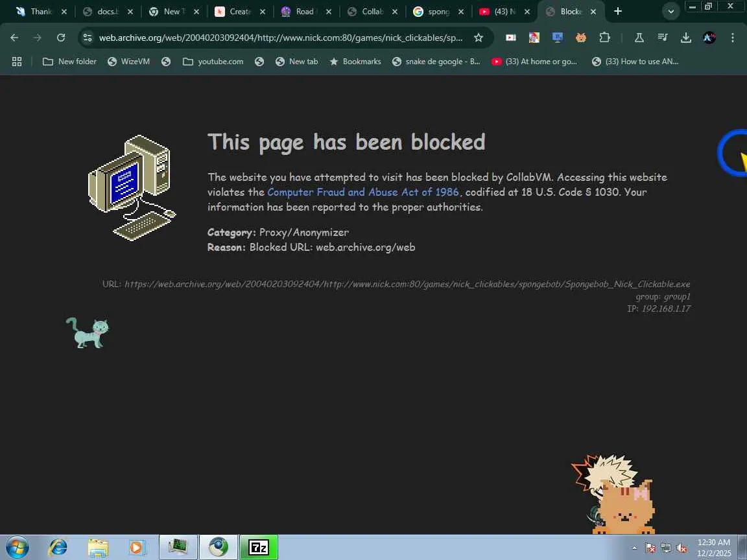Click the Category Proxy/Anonymizer line

coord(278,233)
